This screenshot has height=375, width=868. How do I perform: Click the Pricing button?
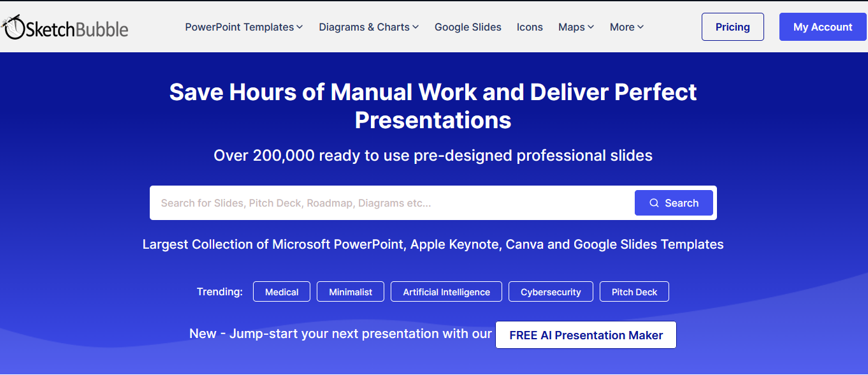(733, 27)
